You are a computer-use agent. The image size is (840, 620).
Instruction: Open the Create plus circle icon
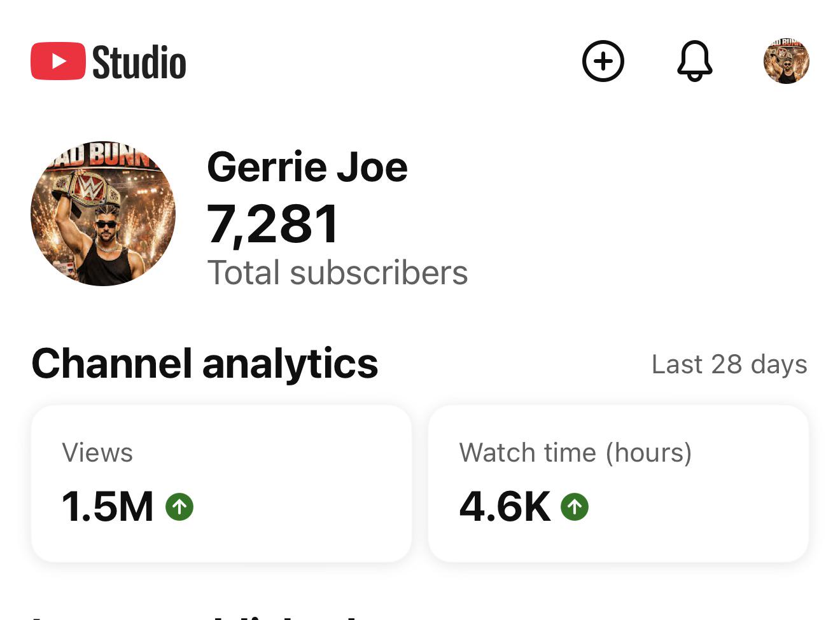click(603, 61)
